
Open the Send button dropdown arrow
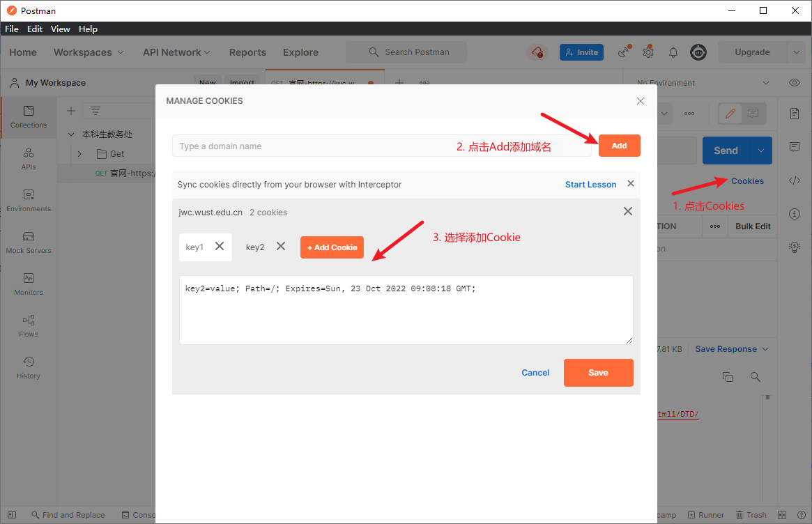760,151
